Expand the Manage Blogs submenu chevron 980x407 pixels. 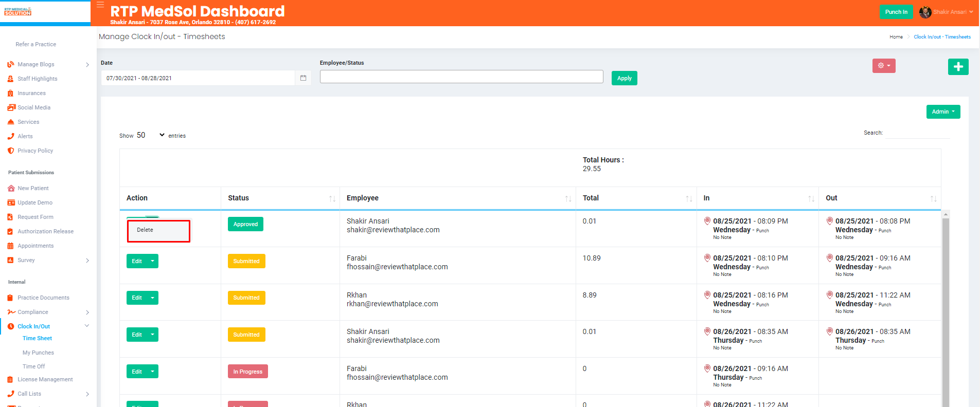point(87,65)
